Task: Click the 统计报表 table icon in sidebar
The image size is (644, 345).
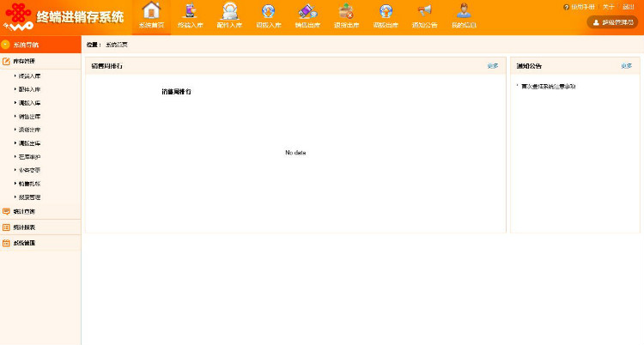Action: (6, 227)
